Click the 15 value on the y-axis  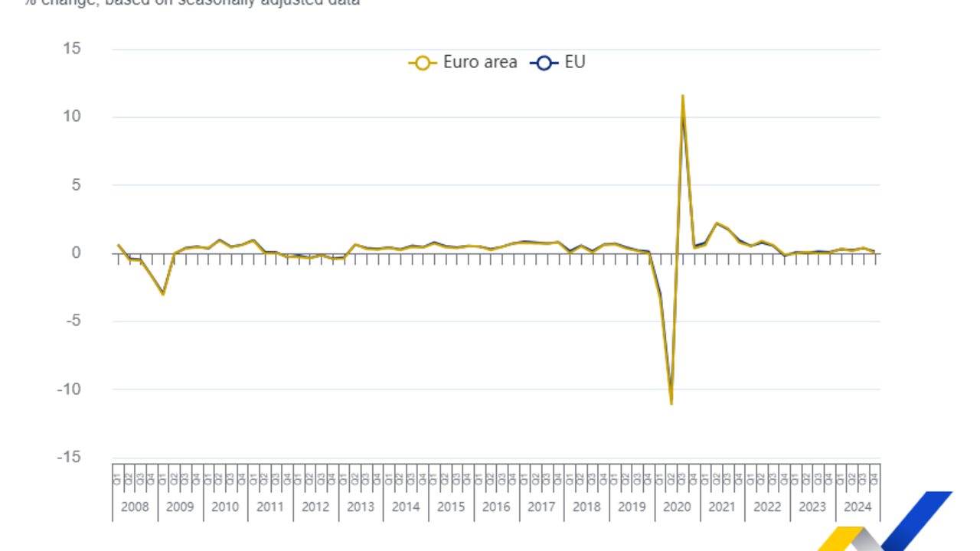(72, 49)
